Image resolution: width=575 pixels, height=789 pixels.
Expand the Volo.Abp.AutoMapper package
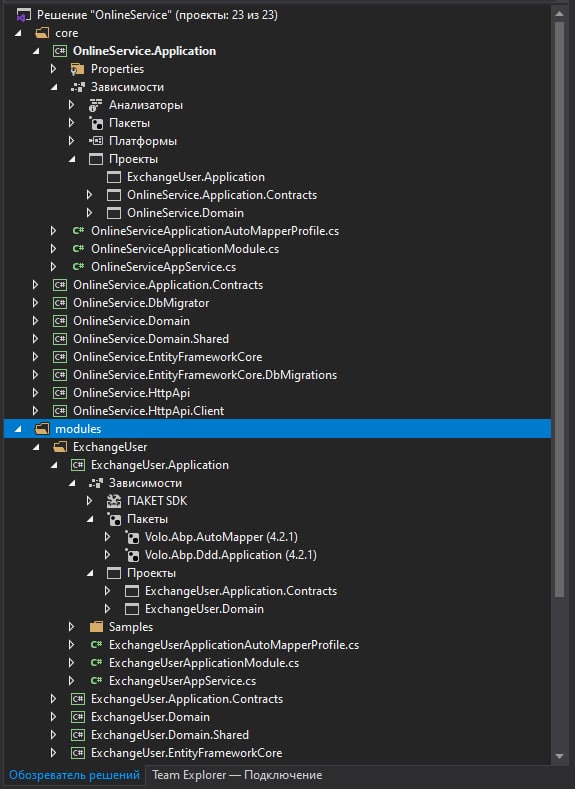[108, 537]
